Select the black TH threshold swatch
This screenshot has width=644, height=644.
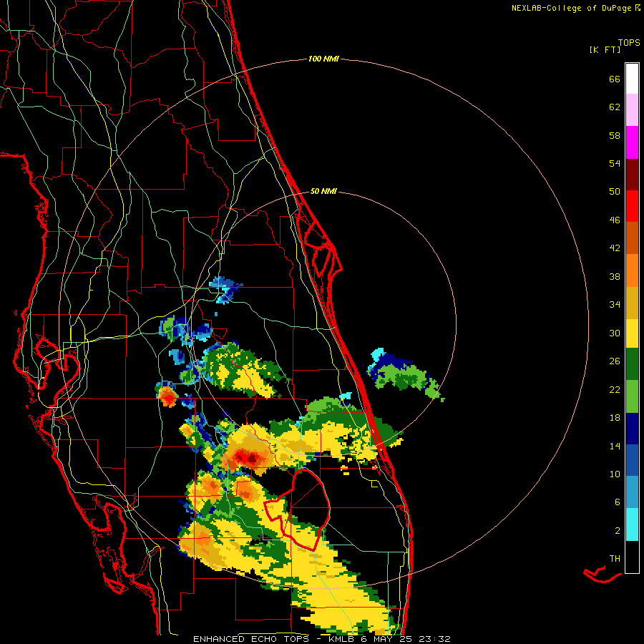tap(632, 557)
